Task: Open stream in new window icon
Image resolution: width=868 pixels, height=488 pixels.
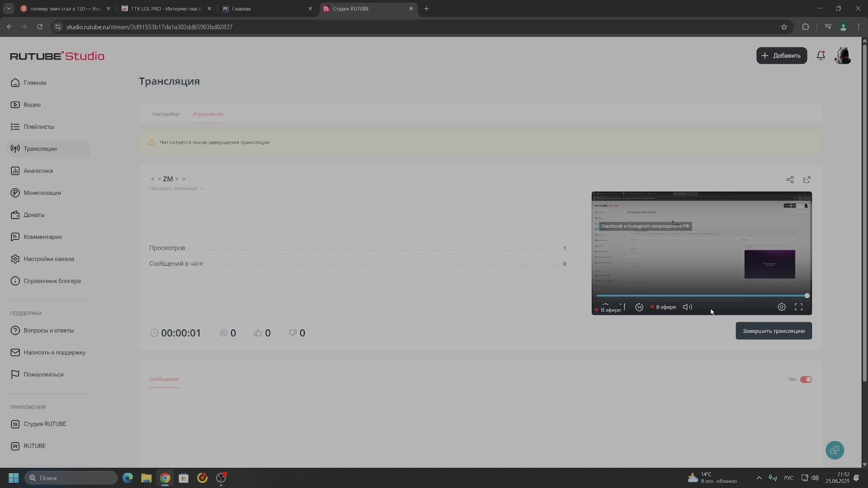Action: pos(807,180)
